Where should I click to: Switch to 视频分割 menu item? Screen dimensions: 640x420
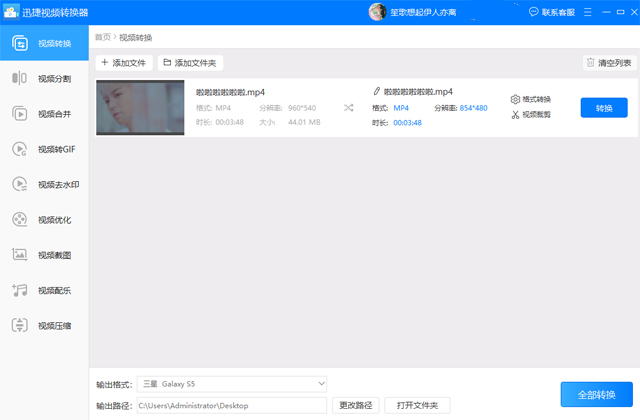pos(44,78)
